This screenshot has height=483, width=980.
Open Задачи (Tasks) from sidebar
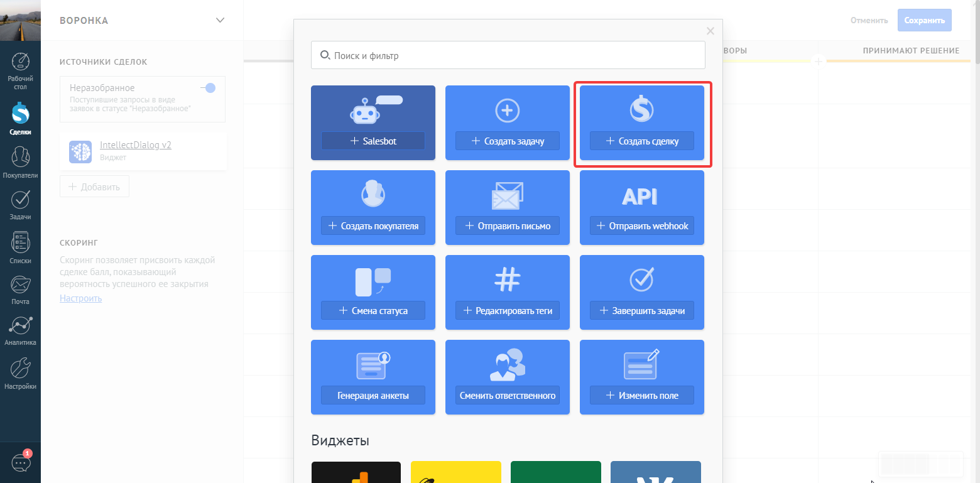pos(20,205)
